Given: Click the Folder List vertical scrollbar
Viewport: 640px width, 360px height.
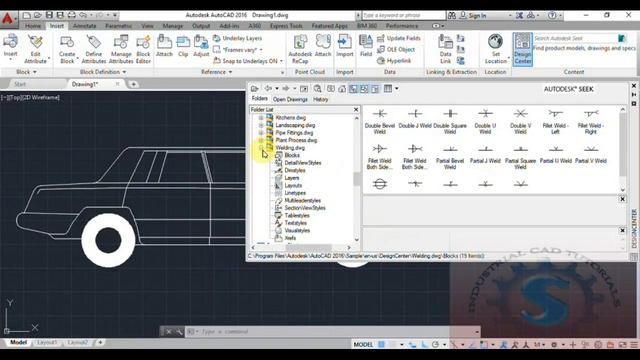Looking at the screenshot, I should [x=357, y=179].
